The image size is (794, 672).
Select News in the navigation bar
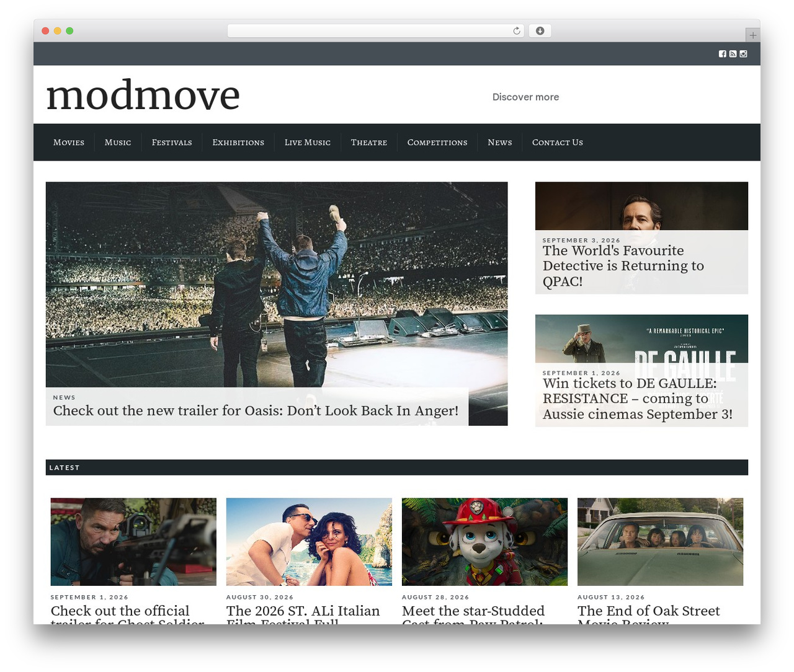500,143
